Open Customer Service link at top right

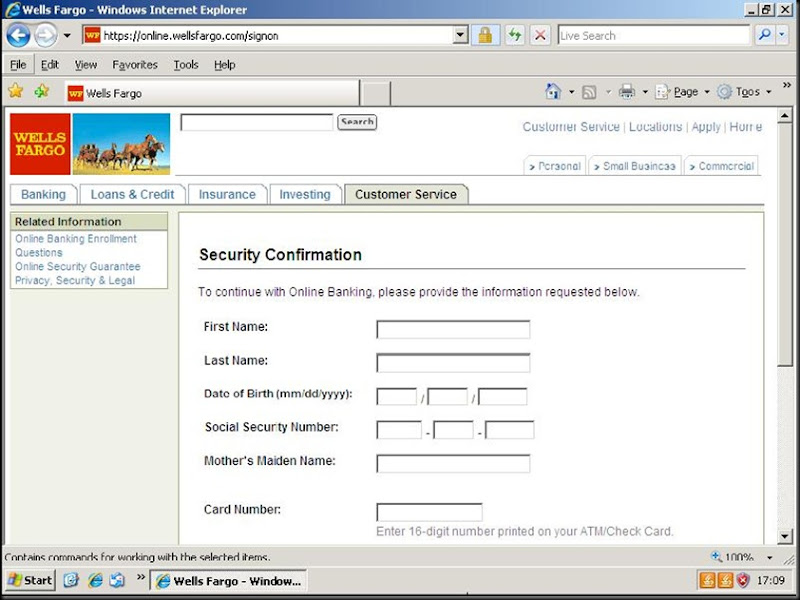point(571,127)
